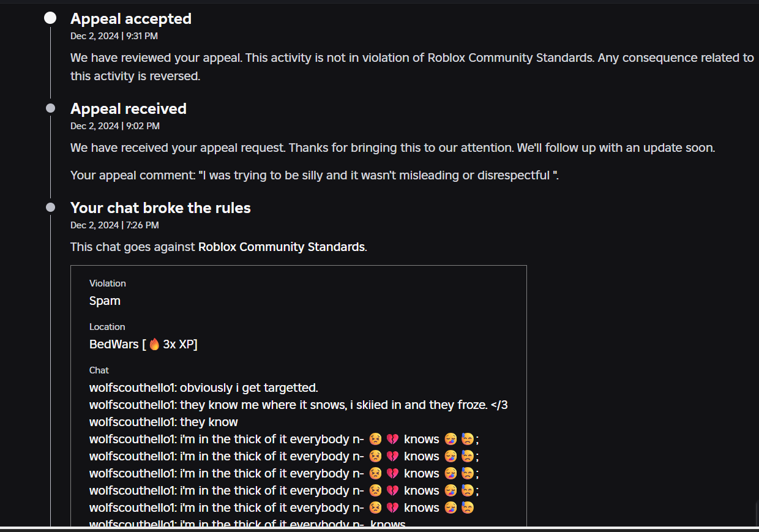The width and height of the screenshot is (759, 532).
Task: Click the fire emoji in BedWars location
Action: click(x=154, y=344)
